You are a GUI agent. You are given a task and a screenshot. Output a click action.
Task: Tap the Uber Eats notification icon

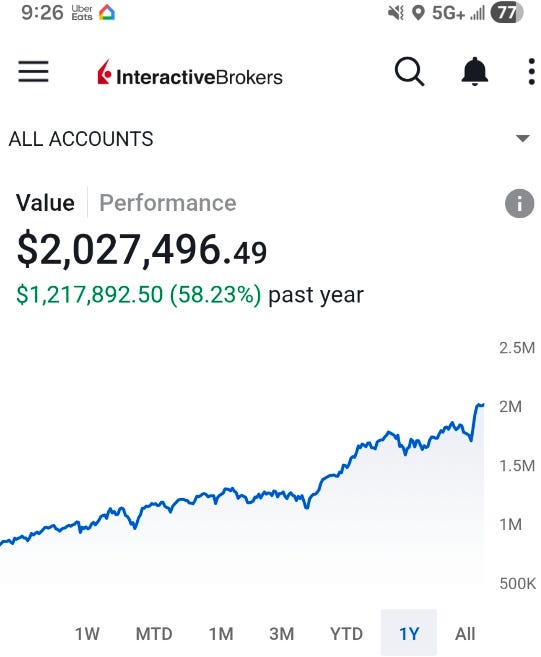pos(82,13)
